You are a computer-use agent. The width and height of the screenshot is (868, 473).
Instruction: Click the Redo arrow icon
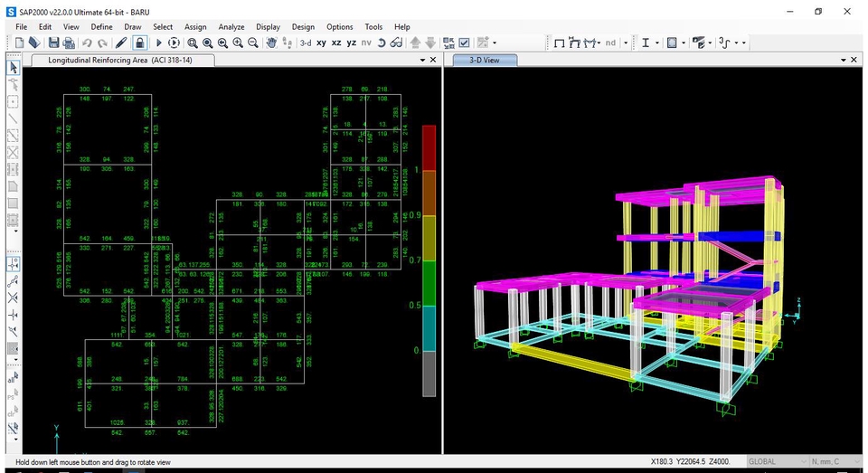(x=102, y=43)
